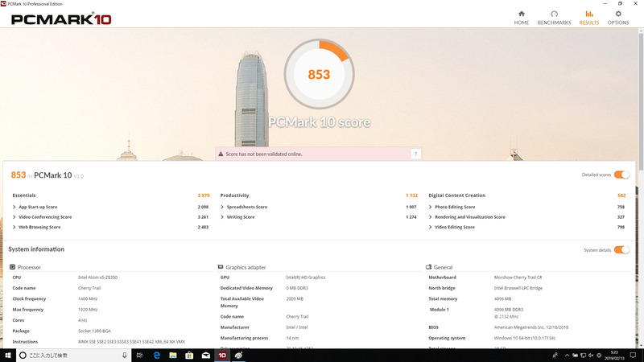
Task: Open Mail app from taskbar
Action: (206, 356)
